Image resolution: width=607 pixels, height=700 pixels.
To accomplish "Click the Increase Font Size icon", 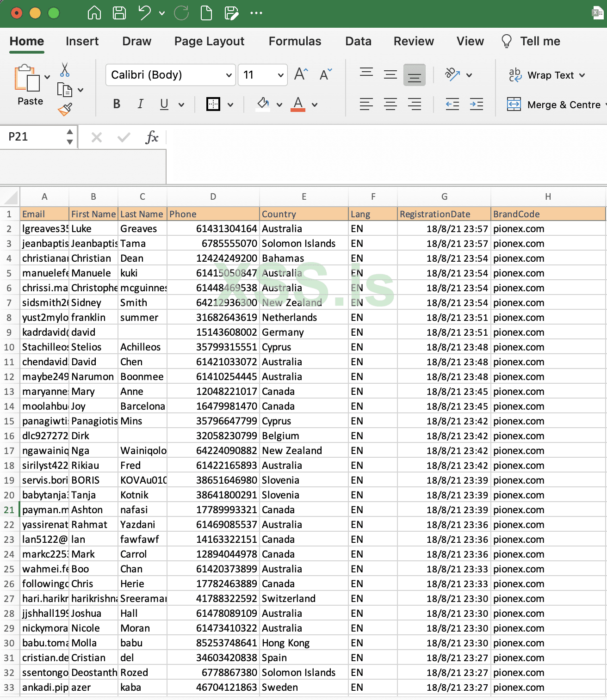I will [300, 74].
